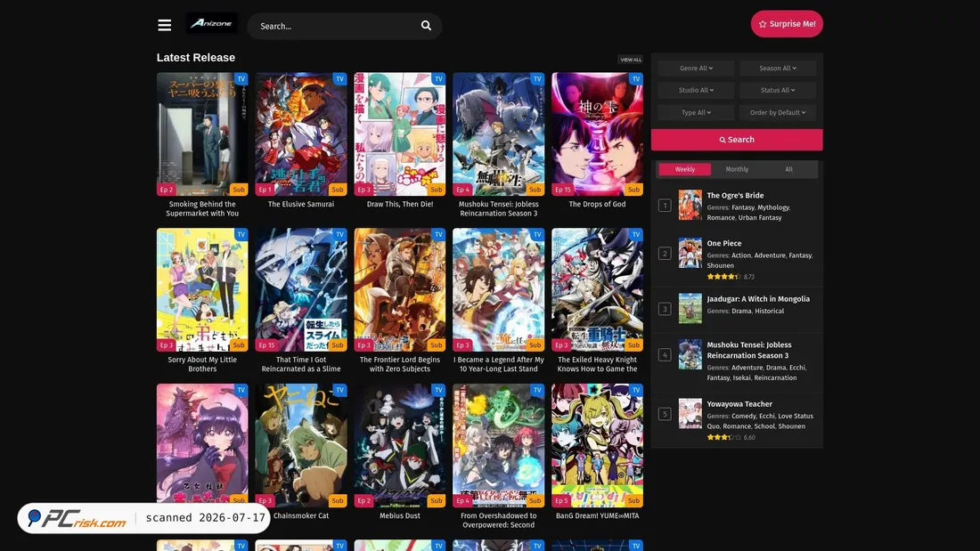
Task: Click the Surprise Me! button
Action: (x=787, y=24)
